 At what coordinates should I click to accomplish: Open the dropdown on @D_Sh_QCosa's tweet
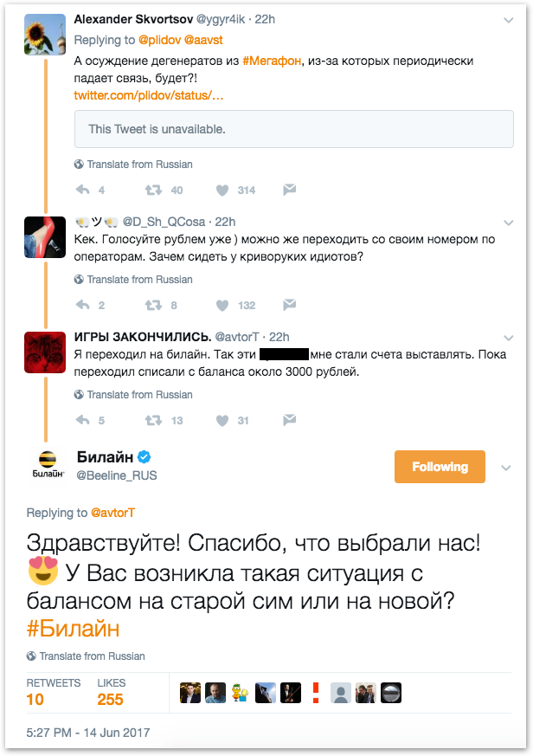coord(506,223)
